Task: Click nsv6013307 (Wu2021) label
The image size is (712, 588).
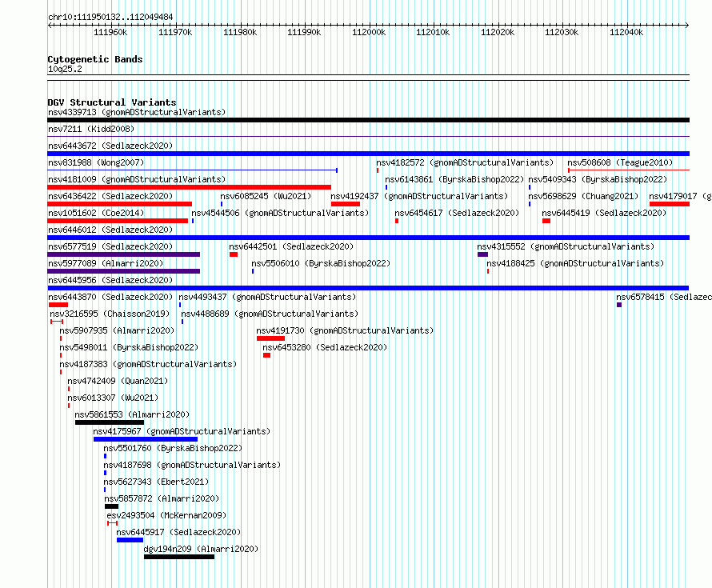Action: [x=113, y=398]
